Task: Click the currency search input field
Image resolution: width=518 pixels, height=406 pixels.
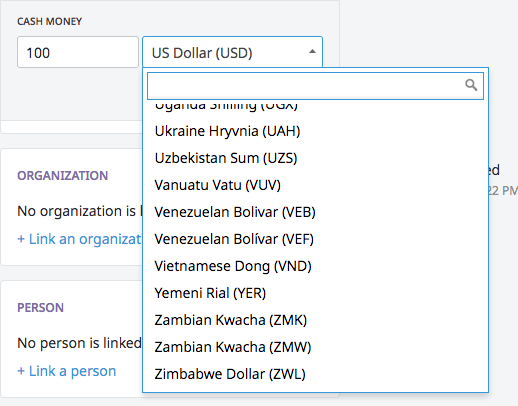Action: [315, 86]
